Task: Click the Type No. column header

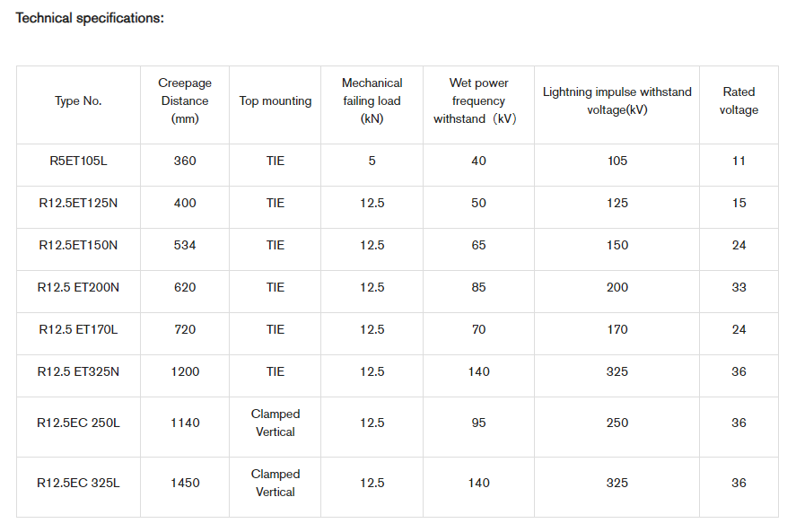Action: (x=78, y=101)
